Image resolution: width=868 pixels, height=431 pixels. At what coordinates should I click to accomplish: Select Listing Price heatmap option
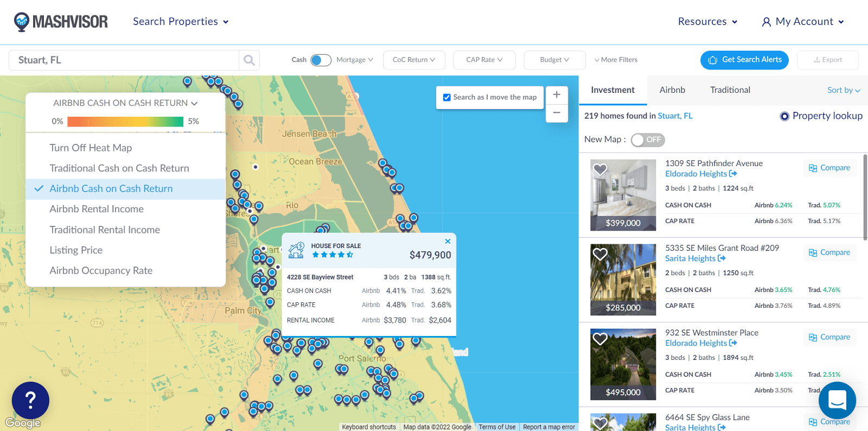pyautogui.click(x=125, y=250)
